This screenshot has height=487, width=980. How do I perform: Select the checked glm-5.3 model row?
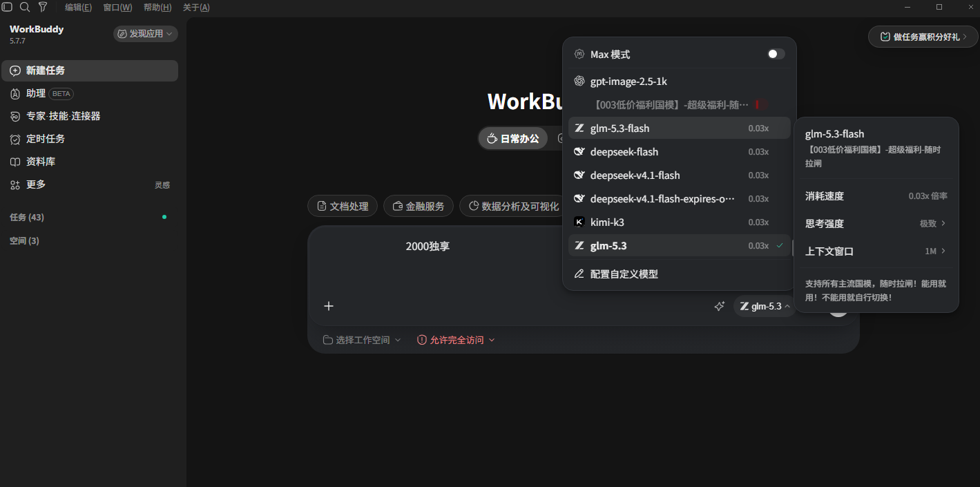click(x=680, y=246)
